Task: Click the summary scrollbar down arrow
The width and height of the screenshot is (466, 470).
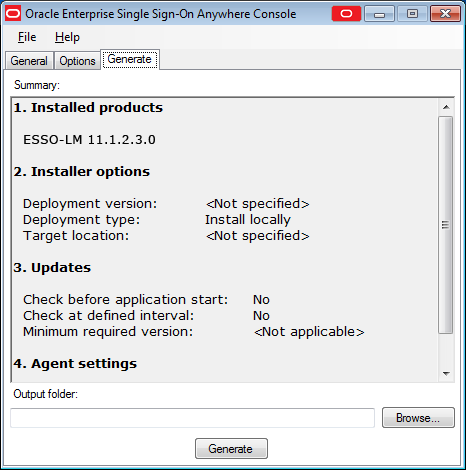Action: click(x=446, y=374)
